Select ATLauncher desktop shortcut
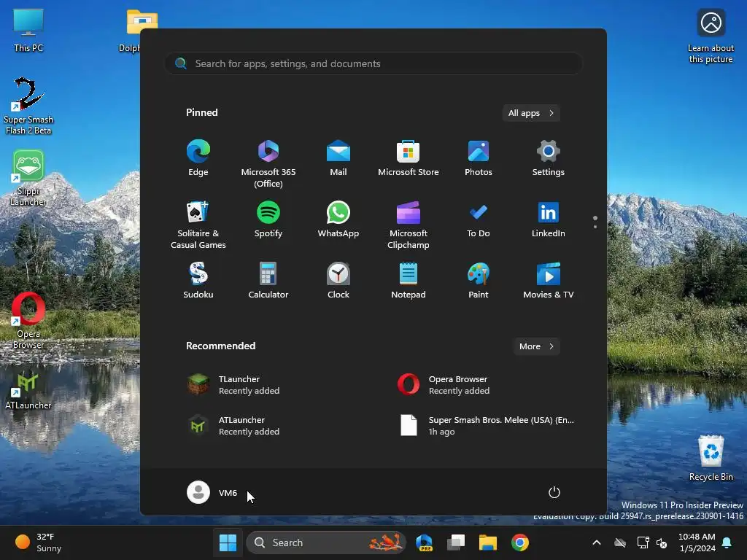This screenshot has width=747, height=560. pyautogui.click(x=28, y=389)
